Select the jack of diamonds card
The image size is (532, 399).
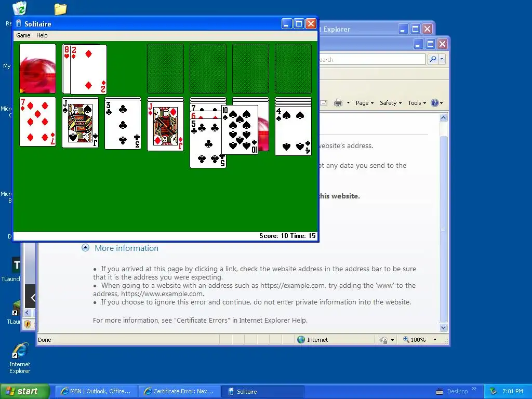click(x=166, y=126)
